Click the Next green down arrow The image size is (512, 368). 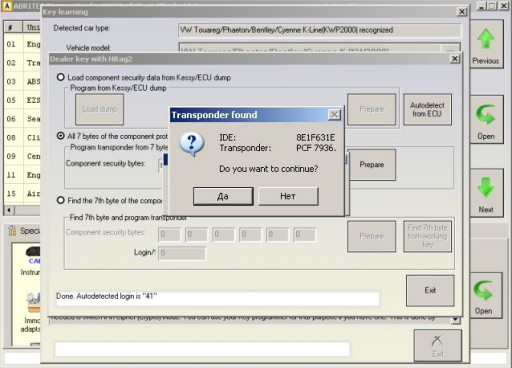(486, 187)
